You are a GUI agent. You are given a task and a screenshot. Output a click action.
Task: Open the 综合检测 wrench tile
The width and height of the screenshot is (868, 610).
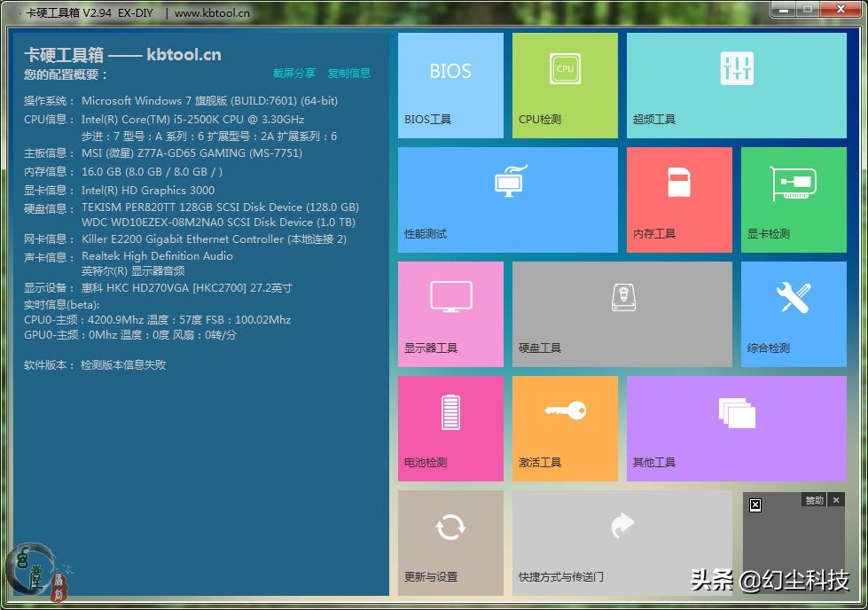tap(794, 315)
